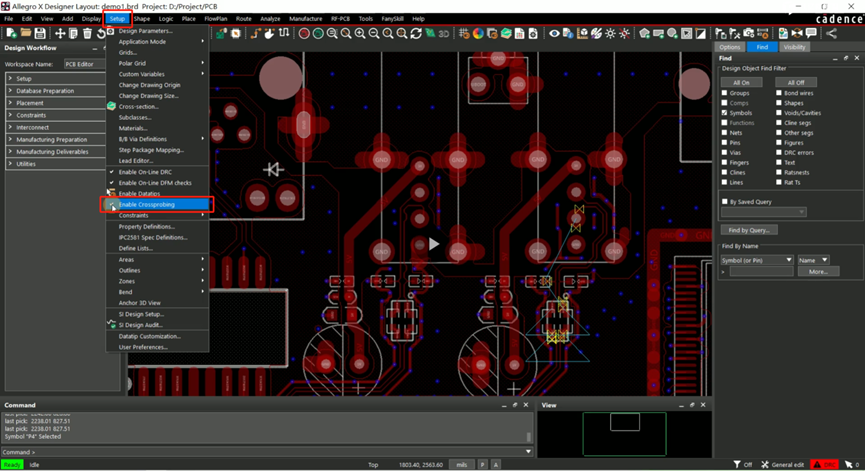Image resolution: width=865 pixels, height=471 pixels.
Task: Click the More button in Find panel
Action: click(818, 271)
